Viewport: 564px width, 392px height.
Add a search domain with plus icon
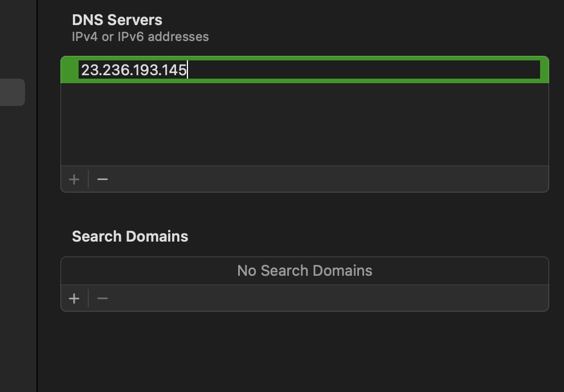(74, 299)
